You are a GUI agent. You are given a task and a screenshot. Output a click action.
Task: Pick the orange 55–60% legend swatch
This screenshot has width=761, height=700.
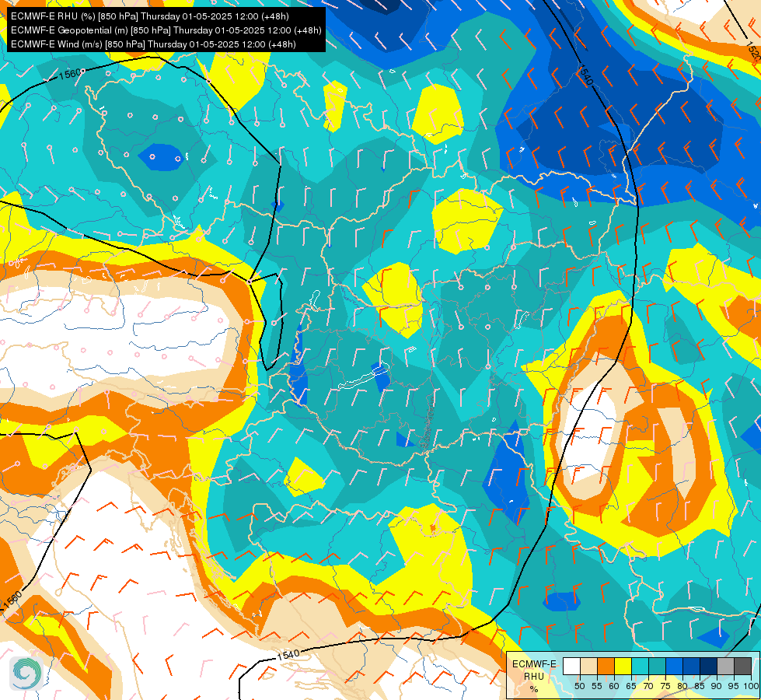tap(606, 666)
